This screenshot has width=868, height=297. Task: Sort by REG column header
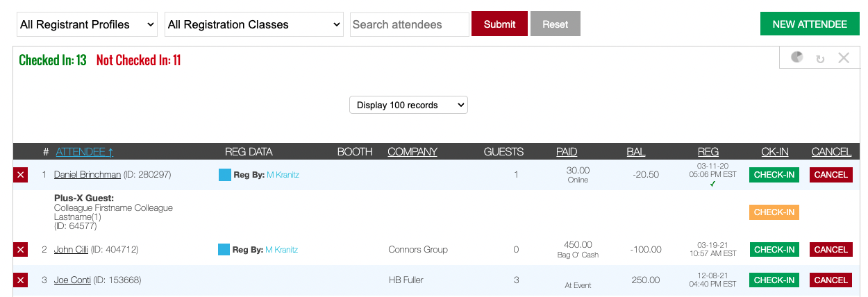coord(708,152)
